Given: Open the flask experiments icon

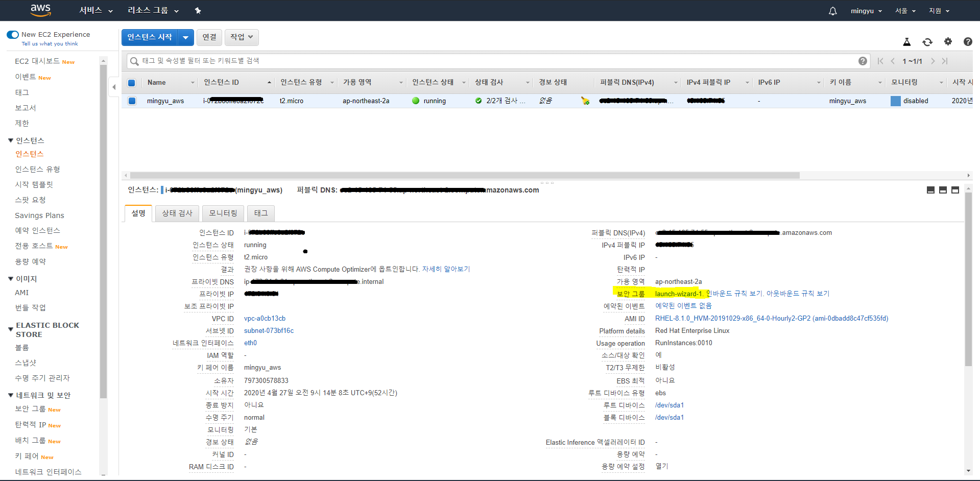Looking at the screenshot, I should click(x=907, y=42).
